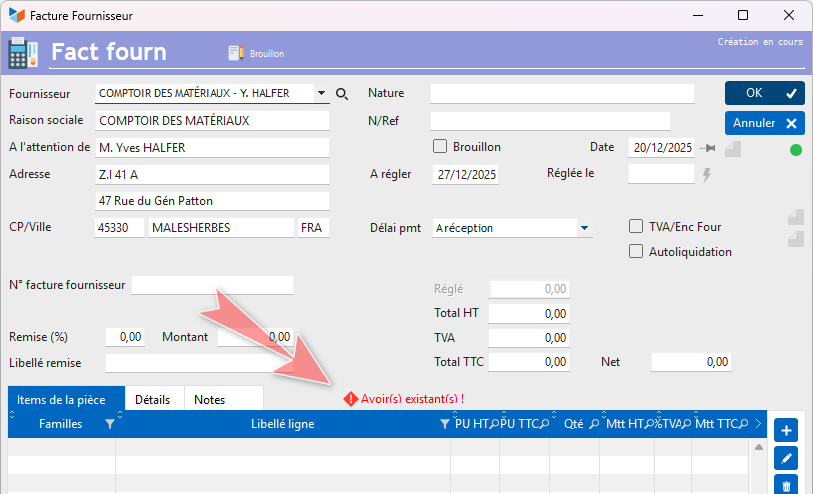Click the filter icon in the Libellé ligne column
Image resolution: width=813 pixels, height=494 pixels.
tap(444, 424)
